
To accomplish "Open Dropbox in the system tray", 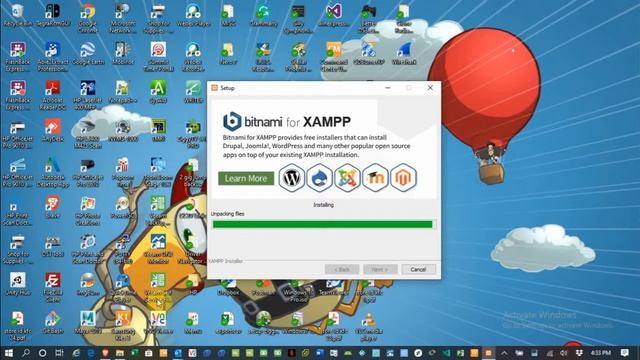I will coord(579,353).
